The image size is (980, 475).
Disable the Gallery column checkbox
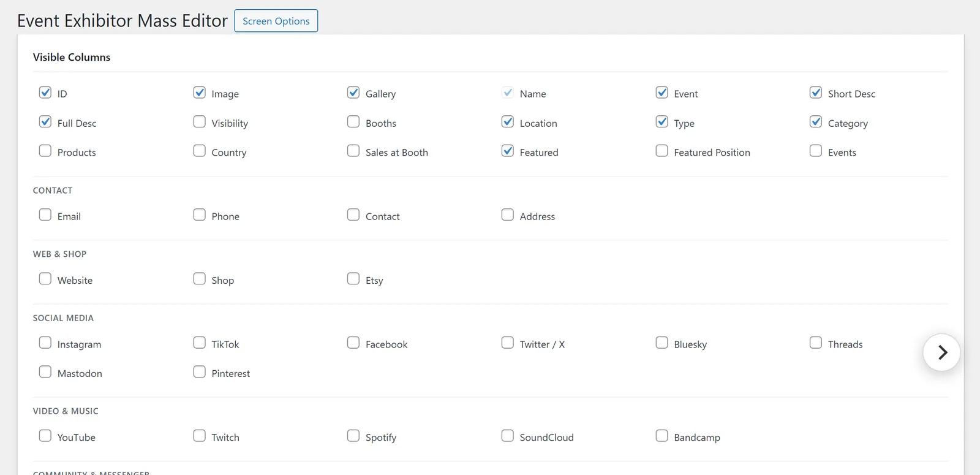[353, 93]
